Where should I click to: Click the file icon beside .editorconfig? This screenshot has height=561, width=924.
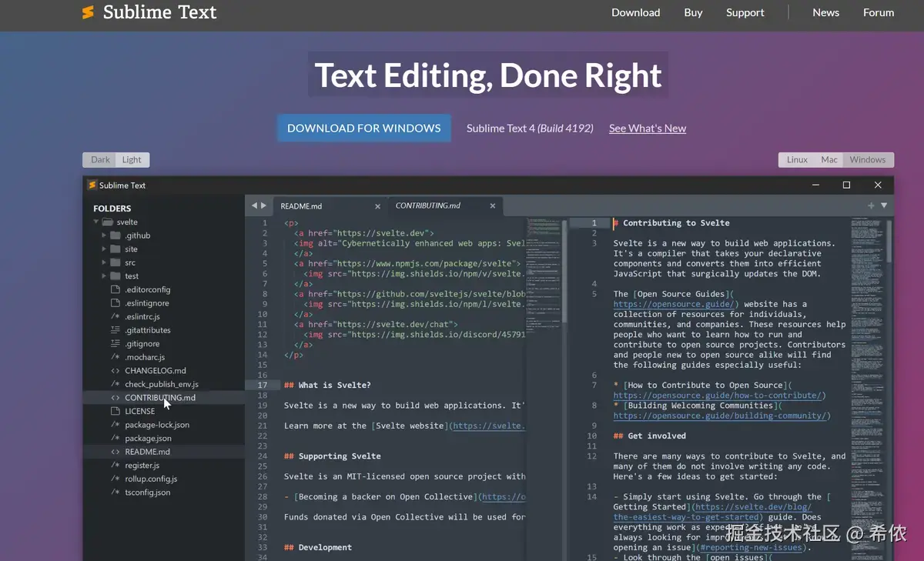tap(115, 289)
